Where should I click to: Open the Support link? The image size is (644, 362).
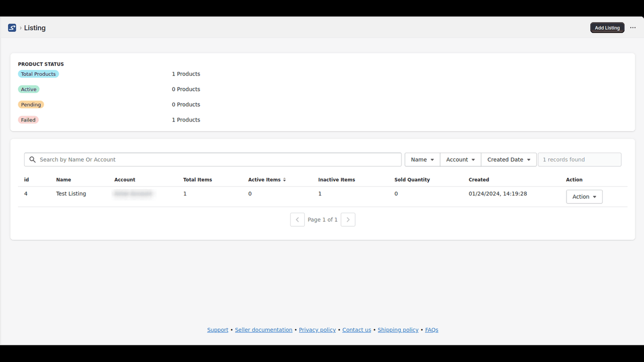point(218,330)
